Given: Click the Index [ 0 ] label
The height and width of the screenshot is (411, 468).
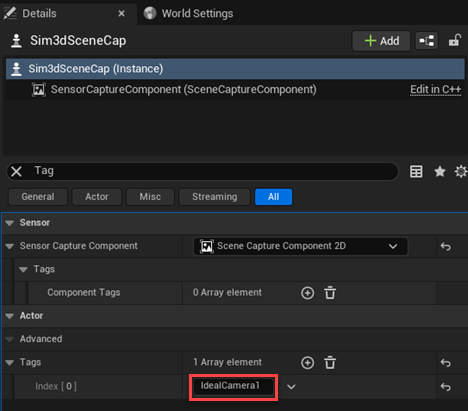Looking at the screenshot, I should click(56, 386).
